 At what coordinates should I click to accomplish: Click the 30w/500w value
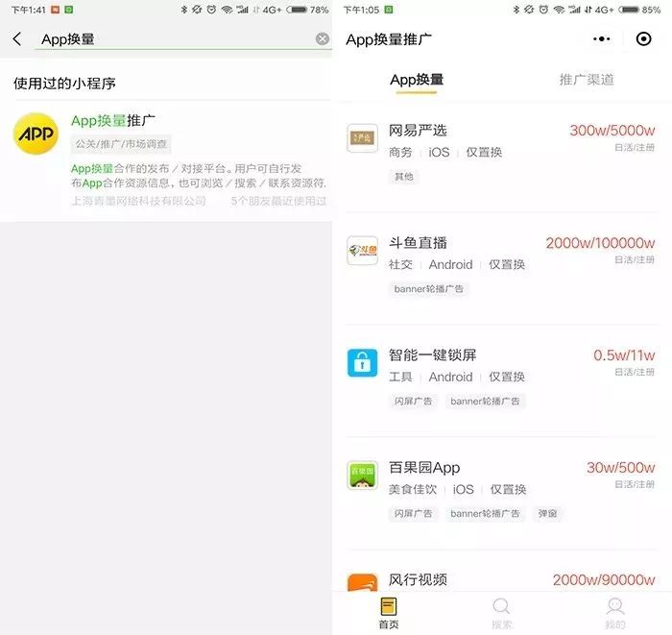click(620, 468)
